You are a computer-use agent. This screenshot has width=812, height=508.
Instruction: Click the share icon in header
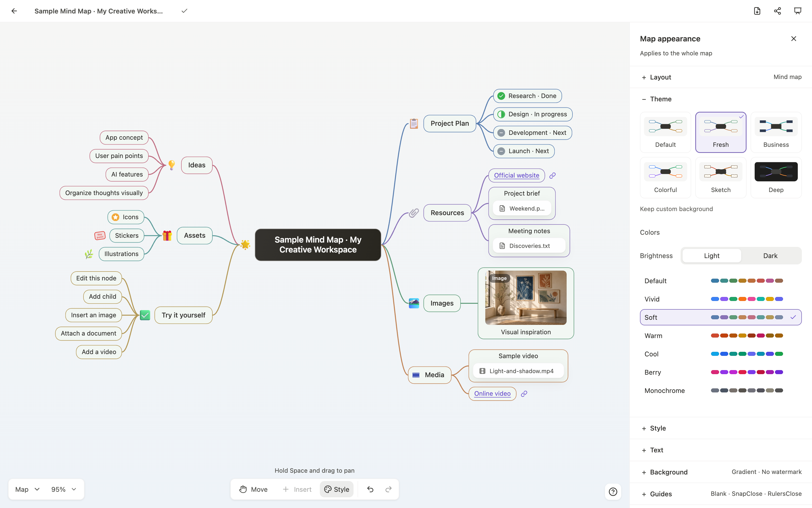(777, 11)
